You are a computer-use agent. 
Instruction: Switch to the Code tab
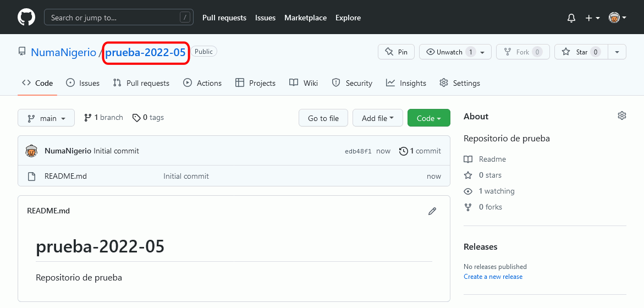tap(37, 83)
